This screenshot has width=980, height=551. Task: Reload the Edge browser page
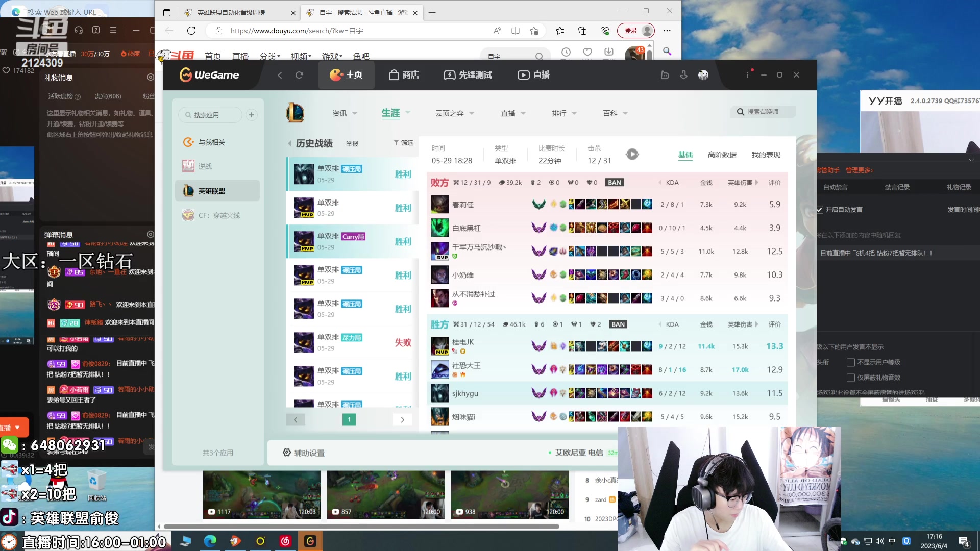click(191, 31)
